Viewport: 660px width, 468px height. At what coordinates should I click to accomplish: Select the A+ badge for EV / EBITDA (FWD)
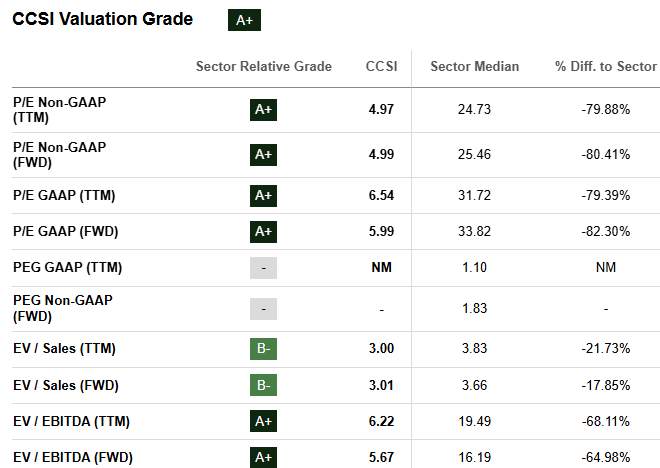click(x=263, y=458)
